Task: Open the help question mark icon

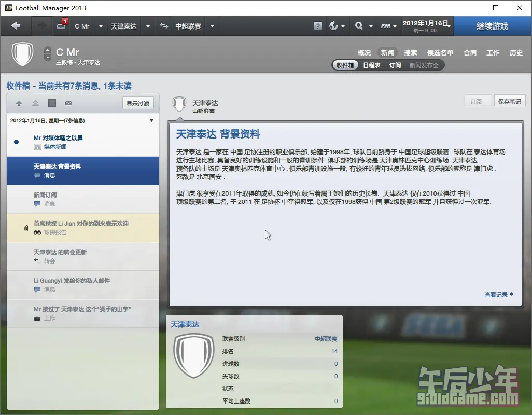Action: point(317,26)
